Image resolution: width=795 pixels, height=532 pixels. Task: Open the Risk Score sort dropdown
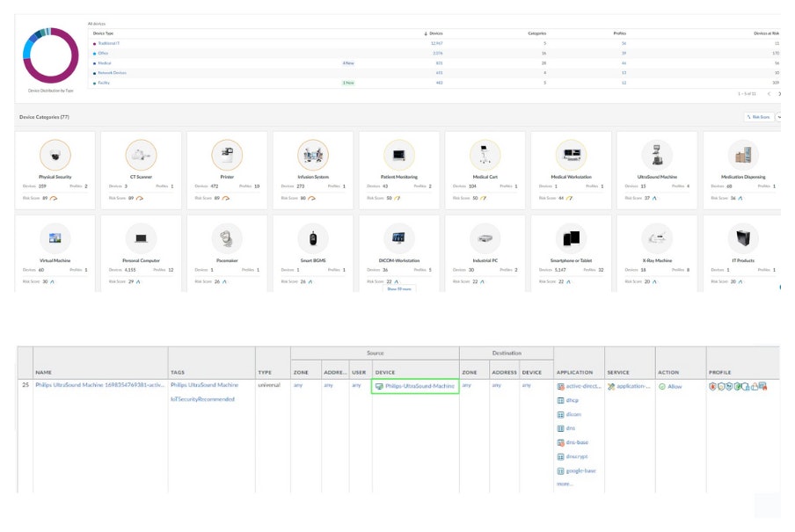pos(761,116)
